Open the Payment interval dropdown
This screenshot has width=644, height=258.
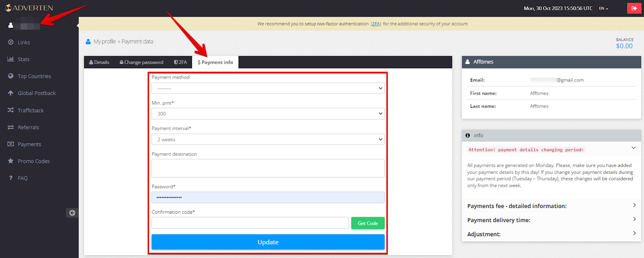click(x=268, y=139)
